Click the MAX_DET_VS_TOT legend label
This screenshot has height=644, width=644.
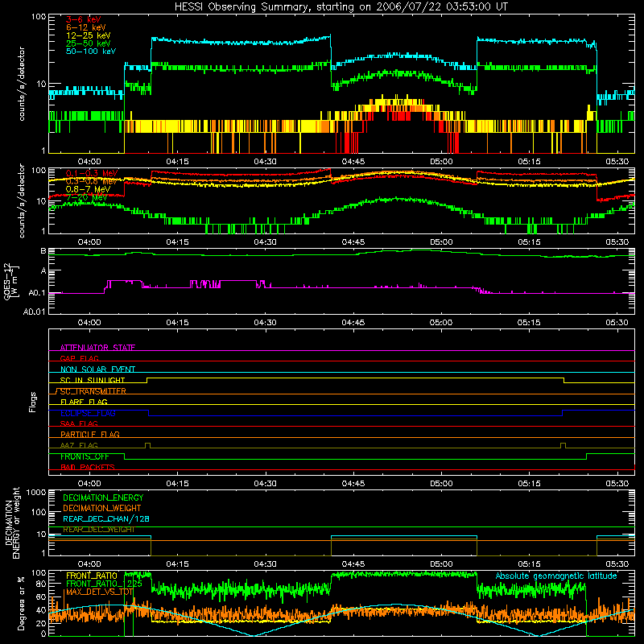[x=99, y=592]
